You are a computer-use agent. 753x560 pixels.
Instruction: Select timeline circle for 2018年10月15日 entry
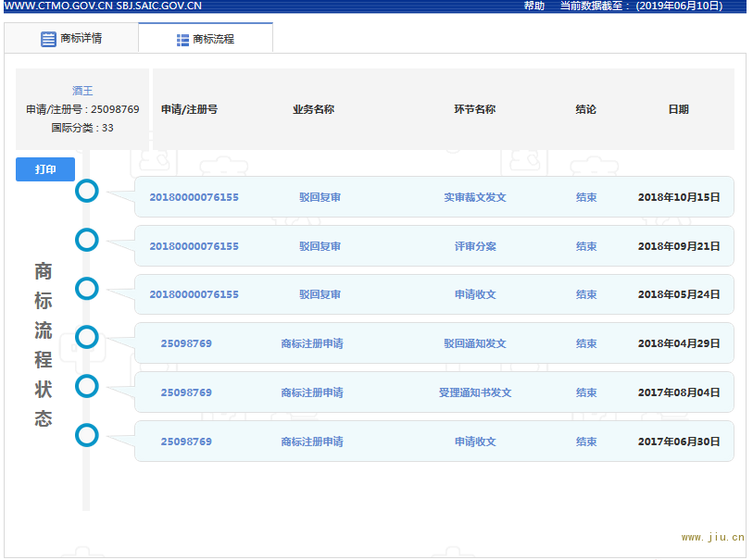[x=87, y=191]
